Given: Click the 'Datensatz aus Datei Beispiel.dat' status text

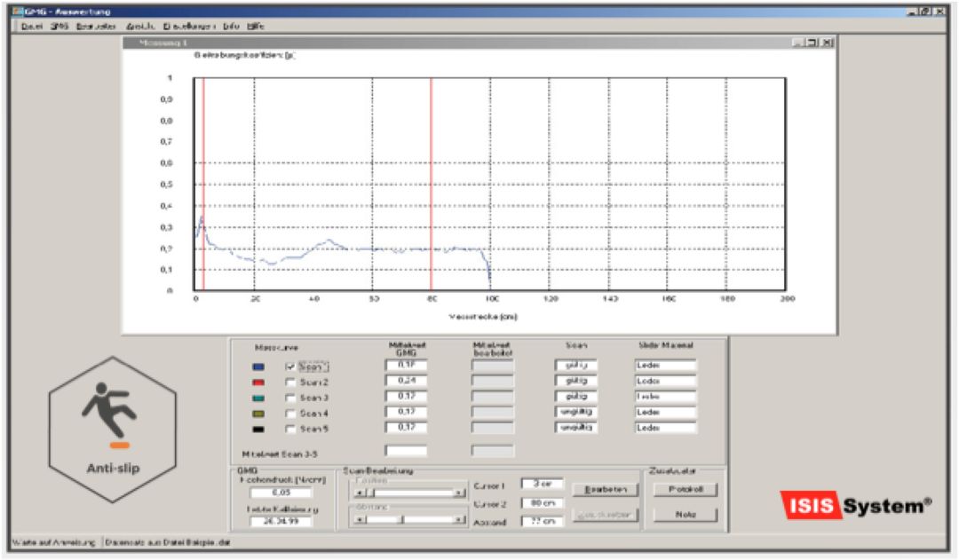Looking at the screenshot, I should click(x=168, y=542).
